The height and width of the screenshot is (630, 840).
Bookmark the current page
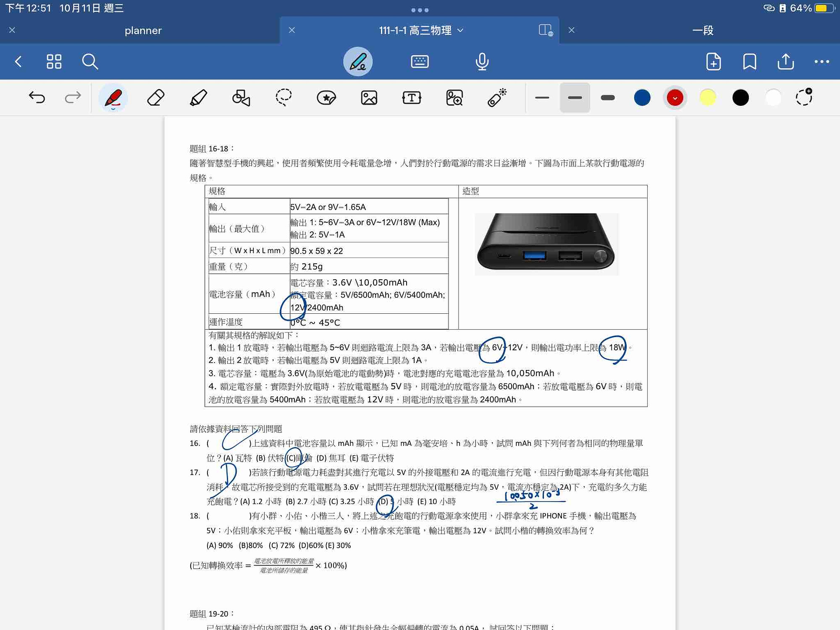pyautogui.click(x=750, y=62)
